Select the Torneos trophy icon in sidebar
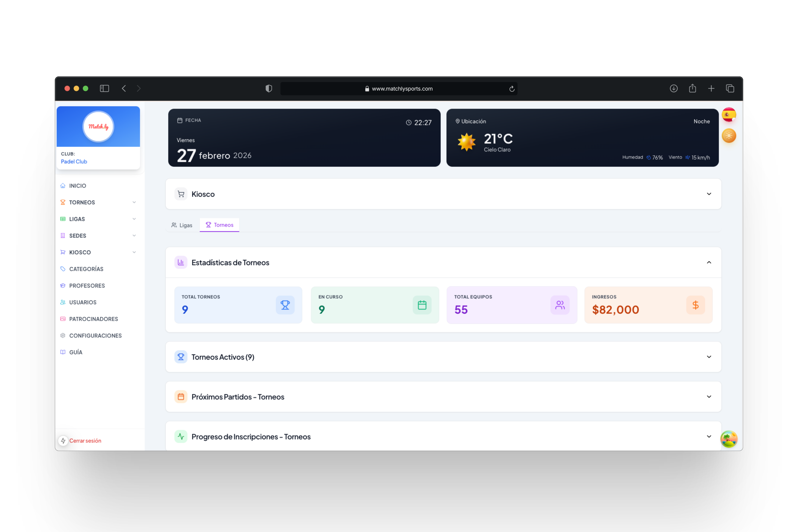Image resolution: width=798 pixels, height=532 pixels. 63,202
